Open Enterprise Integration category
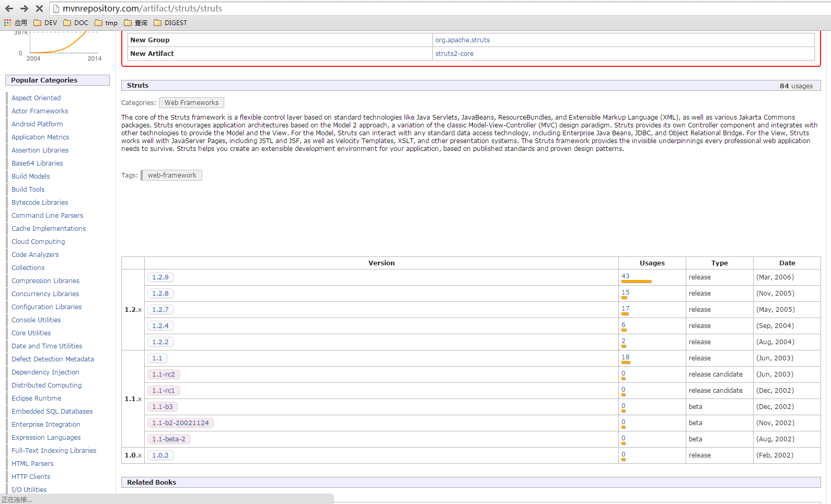This screenshot has height=504, width=831. pos(46,425)
